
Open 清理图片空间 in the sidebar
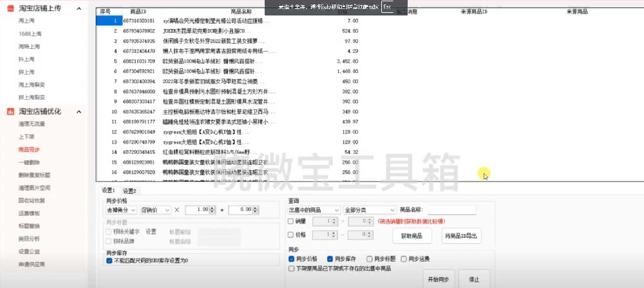[35, 187]
